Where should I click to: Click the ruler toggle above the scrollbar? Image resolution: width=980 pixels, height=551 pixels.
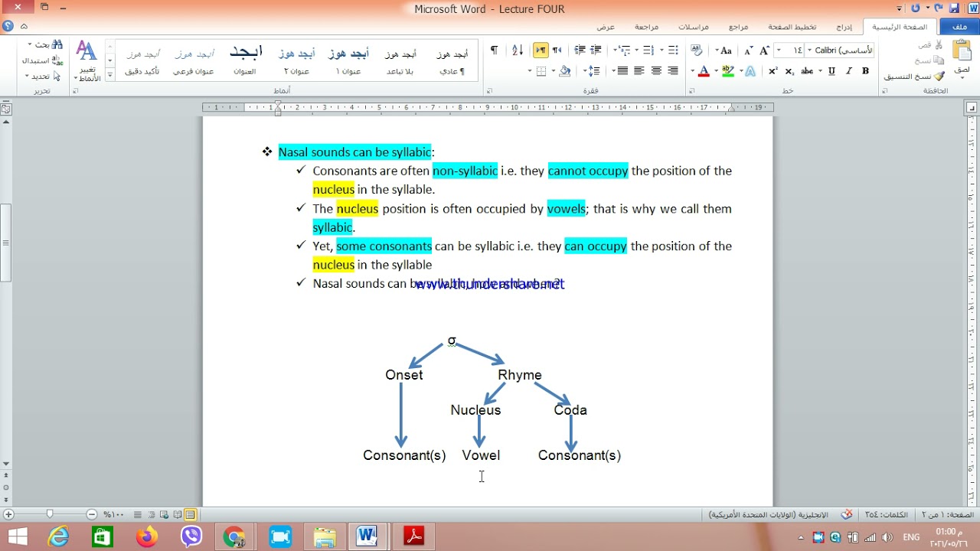point(6,109)
